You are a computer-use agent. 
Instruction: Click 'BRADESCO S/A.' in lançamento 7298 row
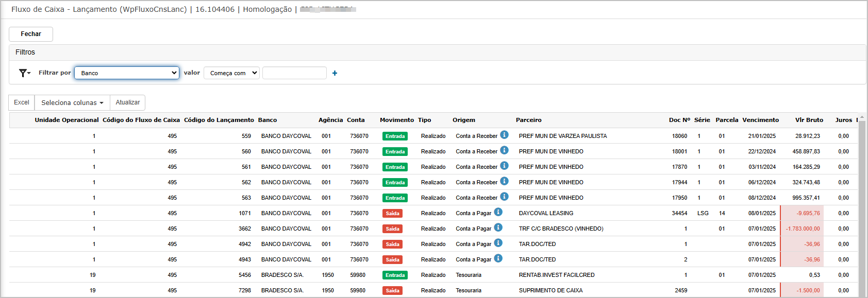(282, 290)
